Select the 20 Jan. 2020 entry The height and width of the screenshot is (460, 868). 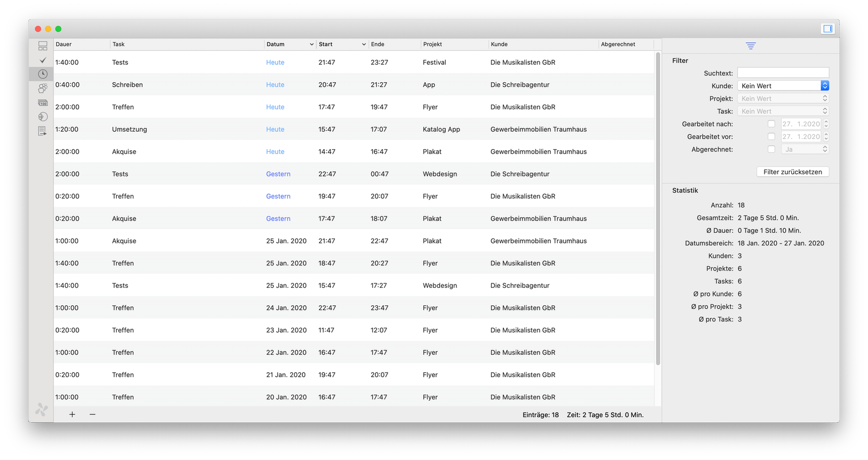click(354, 397)
